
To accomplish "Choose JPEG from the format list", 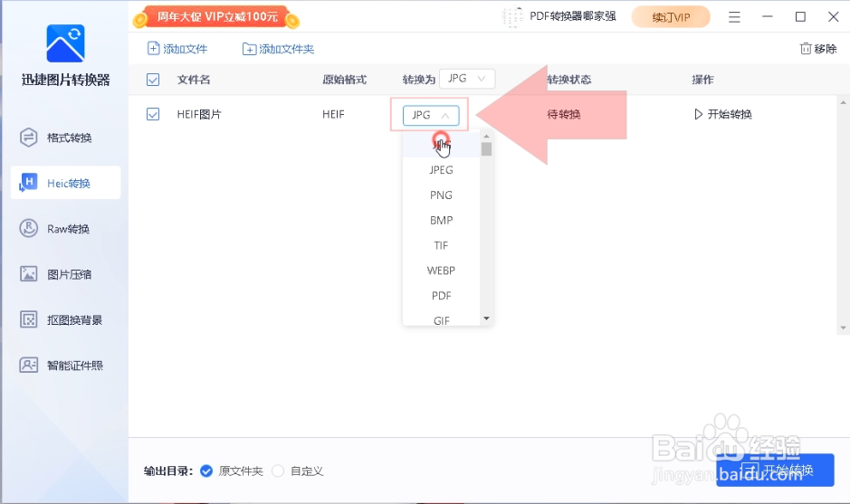I will (441, 169).
